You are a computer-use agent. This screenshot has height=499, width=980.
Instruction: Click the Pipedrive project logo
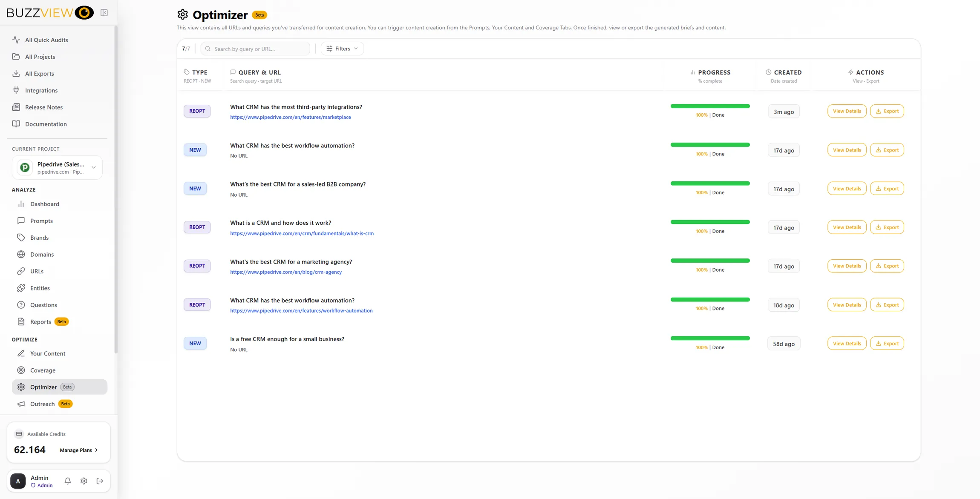[x=25, y=167]
